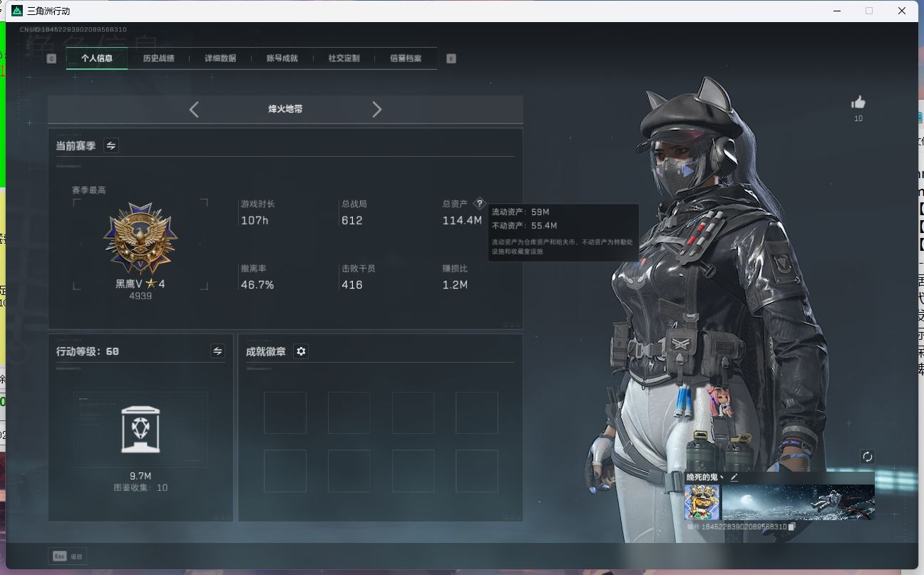Viewport: 924px width, 575px height.
Task: Click the thumbs-up like icon
Action: (858, 103)
